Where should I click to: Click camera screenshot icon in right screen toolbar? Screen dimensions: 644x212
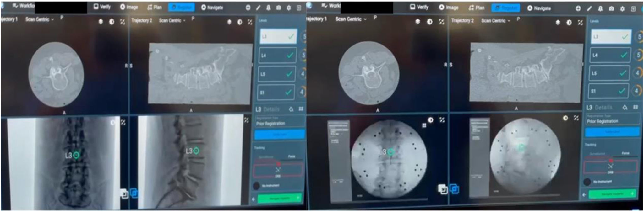point(611,9)
